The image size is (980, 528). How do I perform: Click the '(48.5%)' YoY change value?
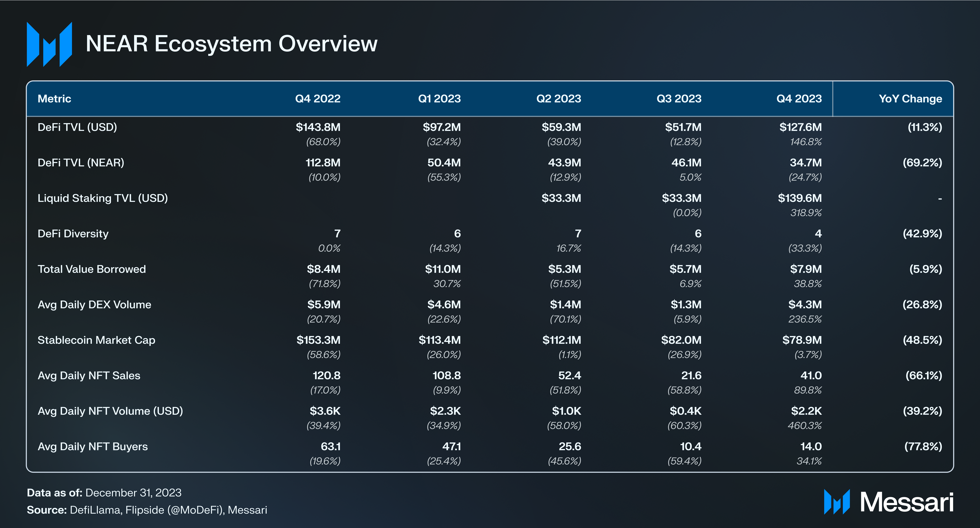pyautogui.click(x=923, y=340)
